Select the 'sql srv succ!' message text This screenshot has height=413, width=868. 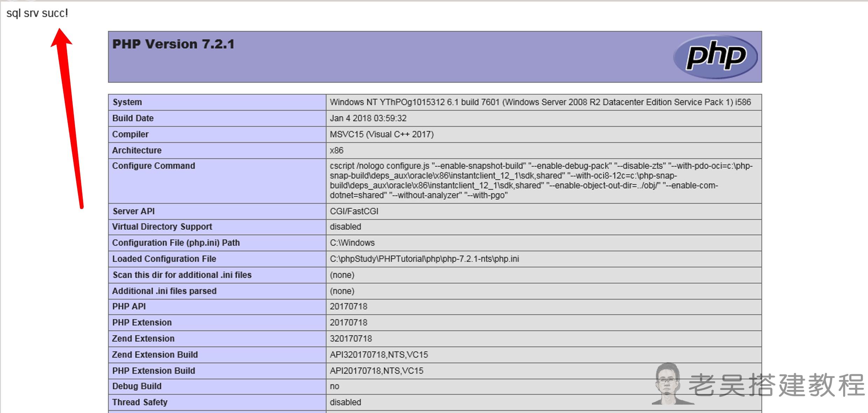click(x=37, y=13)
